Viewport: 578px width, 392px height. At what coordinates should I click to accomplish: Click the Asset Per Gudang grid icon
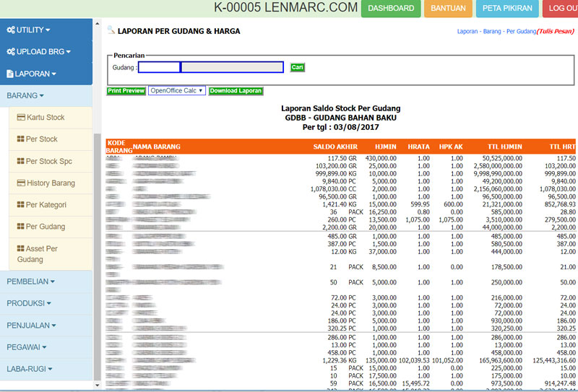click(21, 248)
